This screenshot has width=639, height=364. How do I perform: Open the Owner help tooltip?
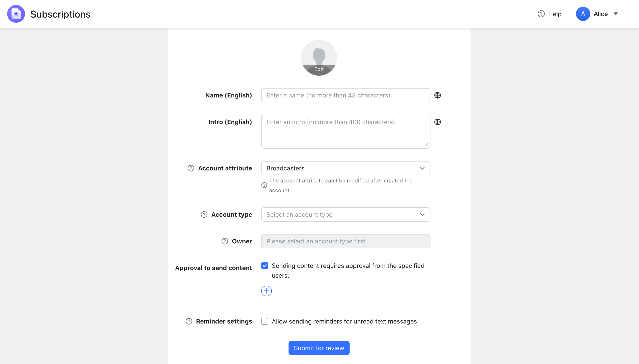coord(224,241)
